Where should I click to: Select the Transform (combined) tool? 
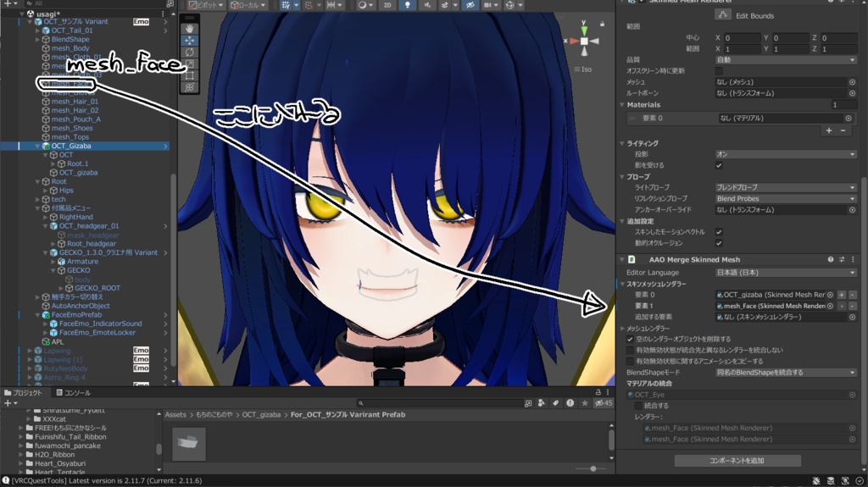pyautogui.click(x=189, y=87)
